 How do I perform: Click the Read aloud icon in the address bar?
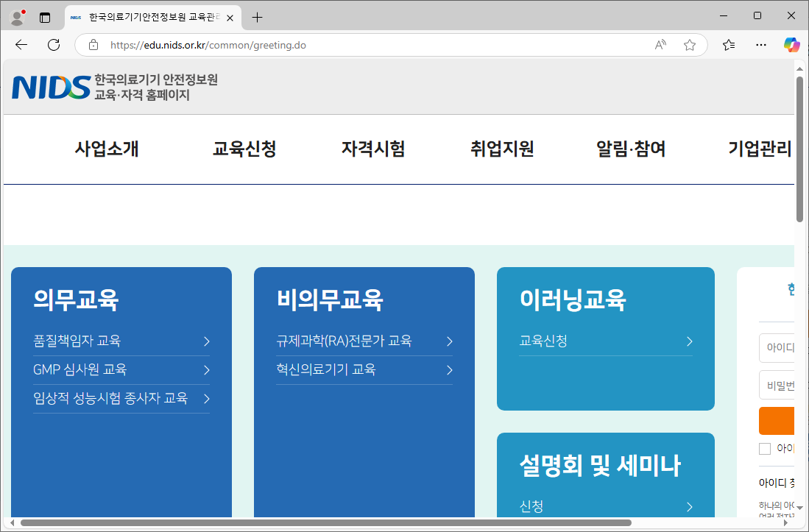pos(660,44)
